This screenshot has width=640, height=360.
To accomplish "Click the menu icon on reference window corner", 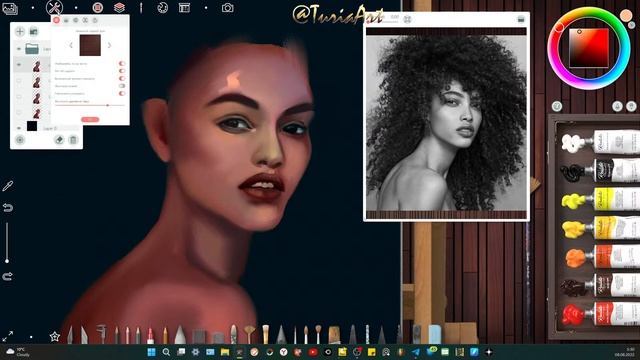I will (521, 19).
